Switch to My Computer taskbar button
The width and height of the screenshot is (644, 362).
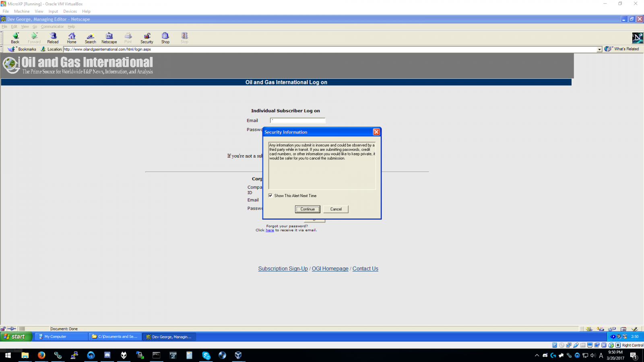61,337
